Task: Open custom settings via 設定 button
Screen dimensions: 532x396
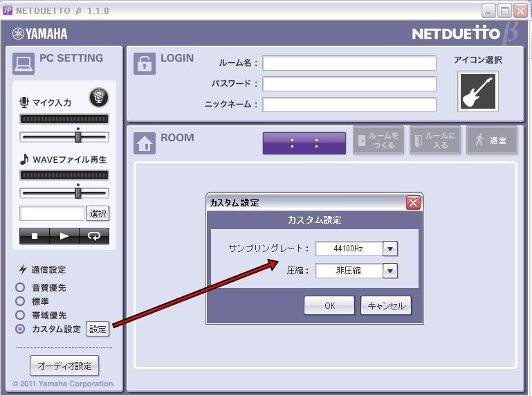Action: 98,329
